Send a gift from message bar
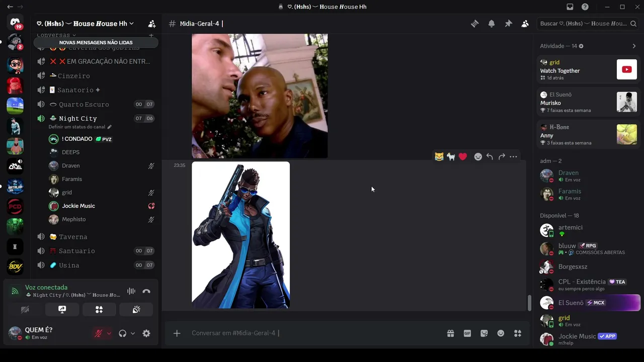644x362 pixels. pyautogui.click(x=450, y=333)
